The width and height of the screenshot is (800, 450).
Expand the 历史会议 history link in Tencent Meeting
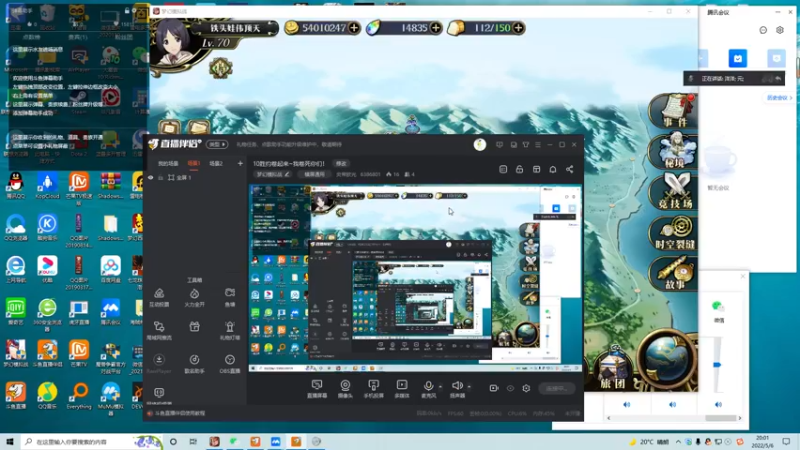780,97
